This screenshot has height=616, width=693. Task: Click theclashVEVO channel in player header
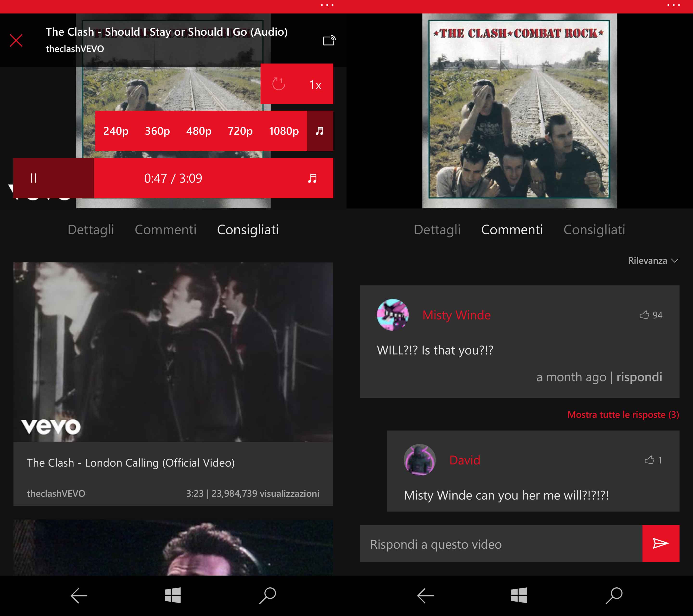[x=75, y=49]
